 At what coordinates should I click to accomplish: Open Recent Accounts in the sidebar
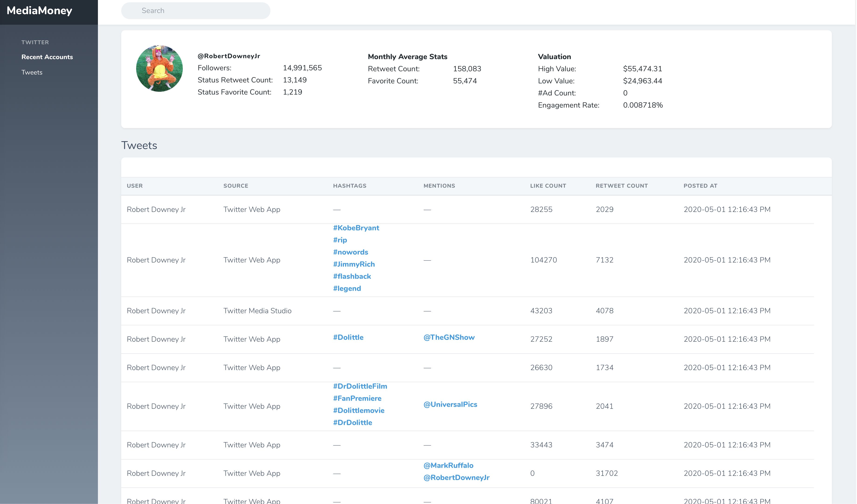pyautogui.click(x=47, y=57)
